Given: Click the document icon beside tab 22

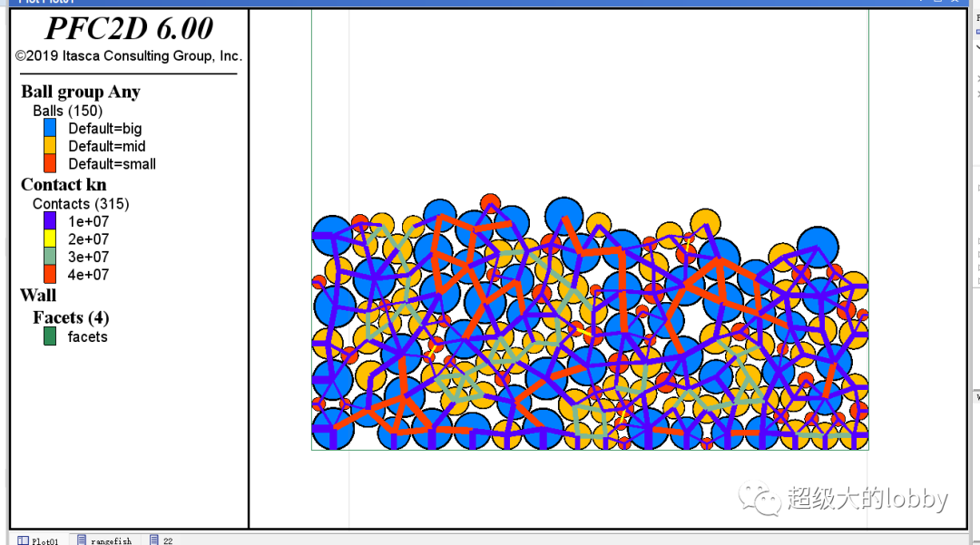Looking at the screenshot, I should (154, 540).
